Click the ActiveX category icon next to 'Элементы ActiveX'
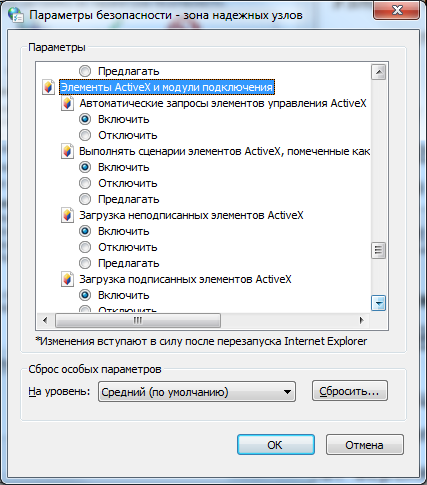 click(48, 87)
